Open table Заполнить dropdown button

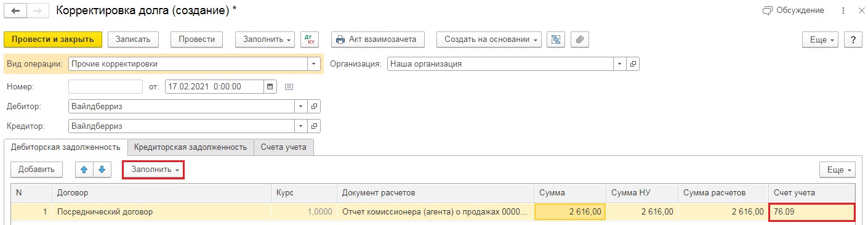point(154,170)
